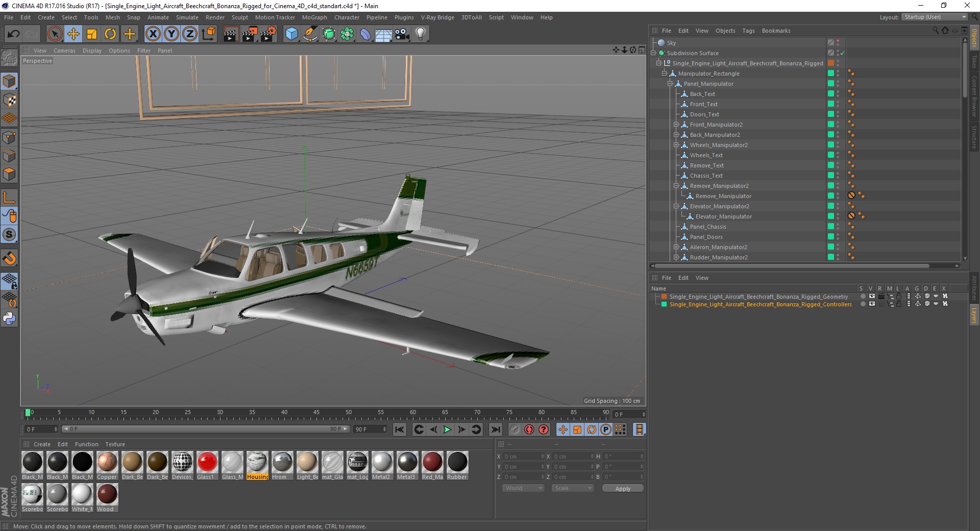Toggle Autokeying button
Image resolution: width=980 pixels, height=531 pixels.
(529, 429)
